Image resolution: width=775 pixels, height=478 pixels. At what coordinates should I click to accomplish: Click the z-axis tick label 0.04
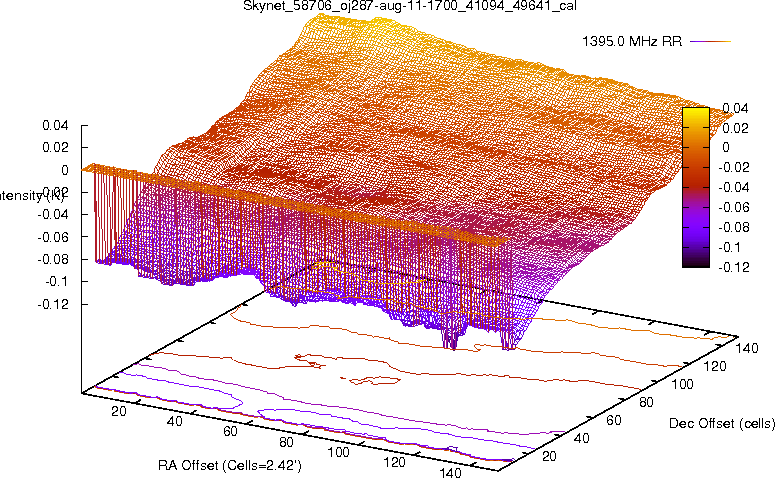point(55,125)
